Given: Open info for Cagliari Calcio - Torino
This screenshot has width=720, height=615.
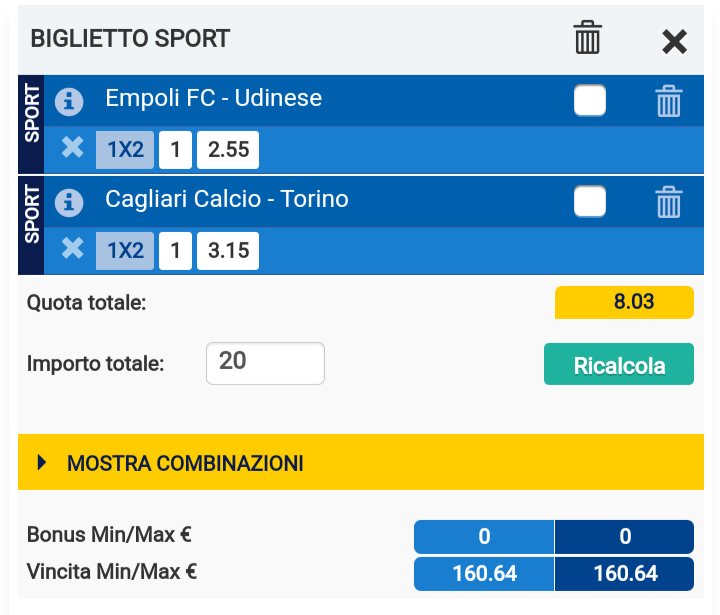Looking at the screenshot, I should coord(69,200).
